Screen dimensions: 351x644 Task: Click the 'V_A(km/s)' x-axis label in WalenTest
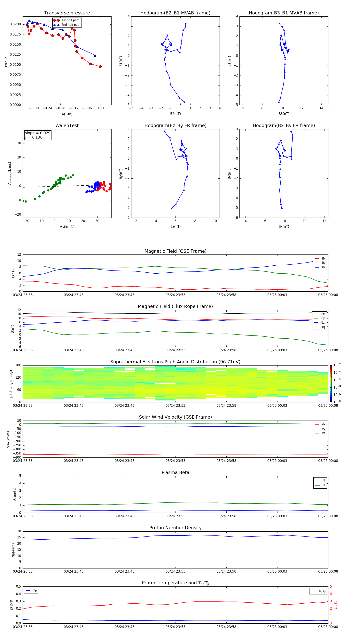[67, 227]
